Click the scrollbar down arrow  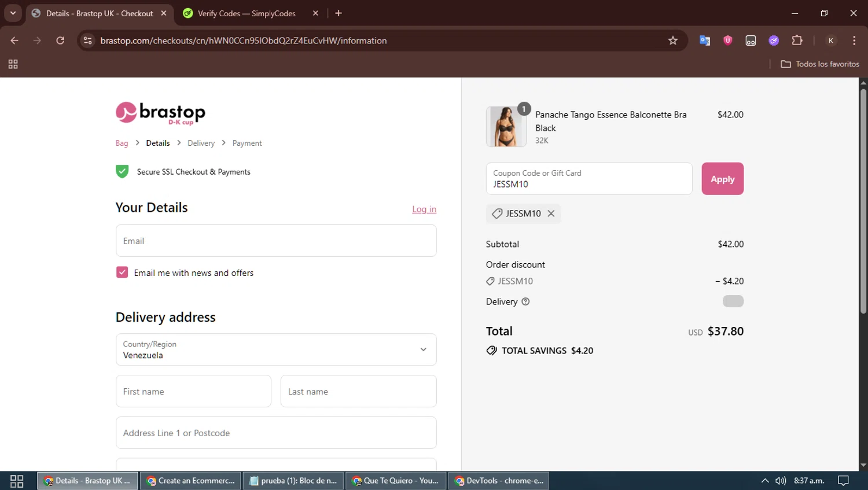point(863,465)
